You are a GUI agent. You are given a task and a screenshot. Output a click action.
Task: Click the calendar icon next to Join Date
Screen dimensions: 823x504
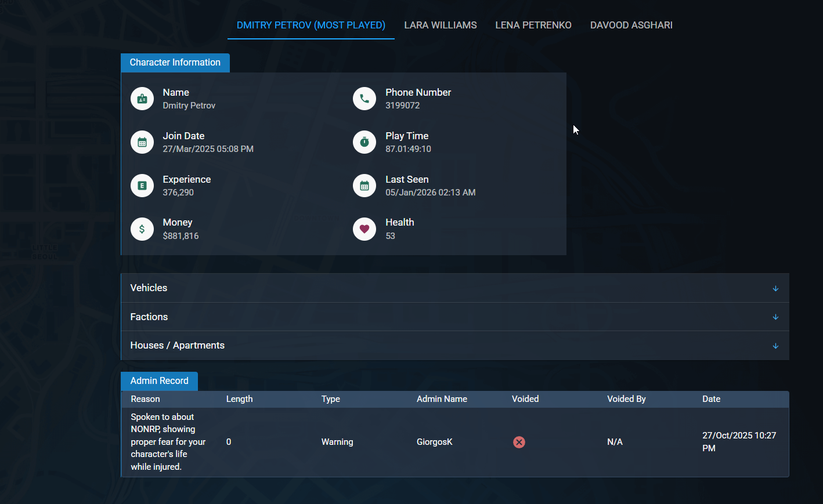pyautogui.click(x=142, y=142)
